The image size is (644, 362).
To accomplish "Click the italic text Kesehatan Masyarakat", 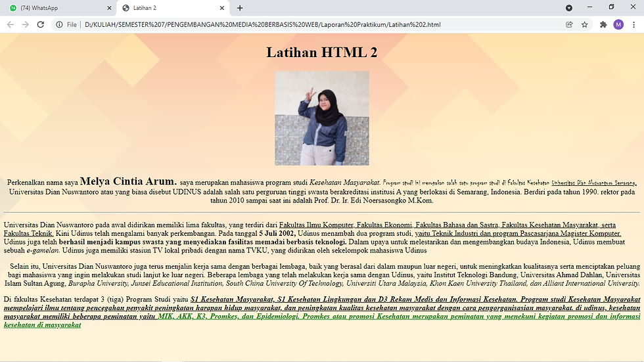I will 344,182.
